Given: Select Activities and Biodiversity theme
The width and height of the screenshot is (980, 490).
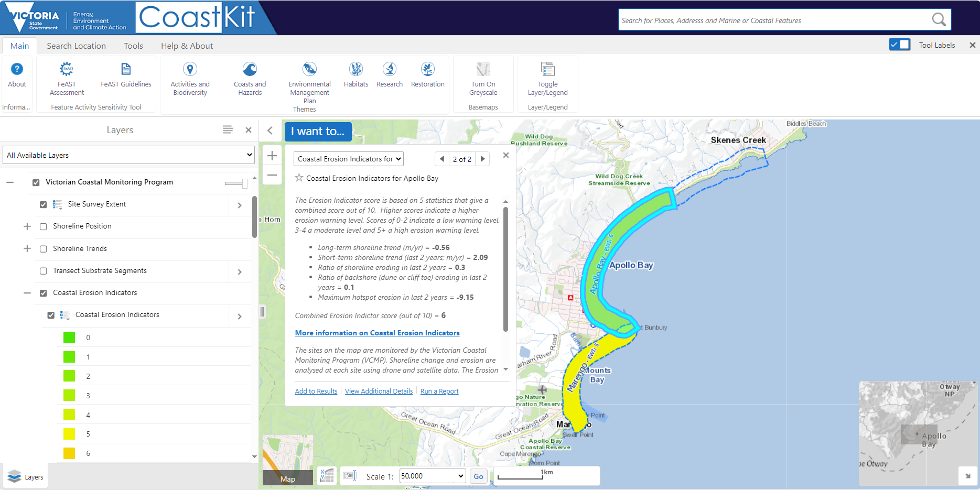Looking at the screenshot, I should click(190, 79).
